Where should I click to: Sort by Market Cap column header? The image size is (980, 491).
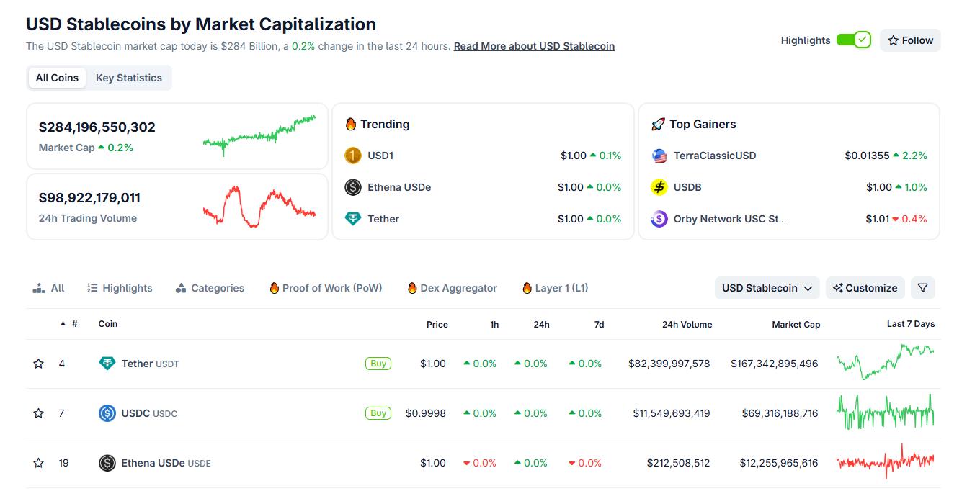[x=796, y=325]
